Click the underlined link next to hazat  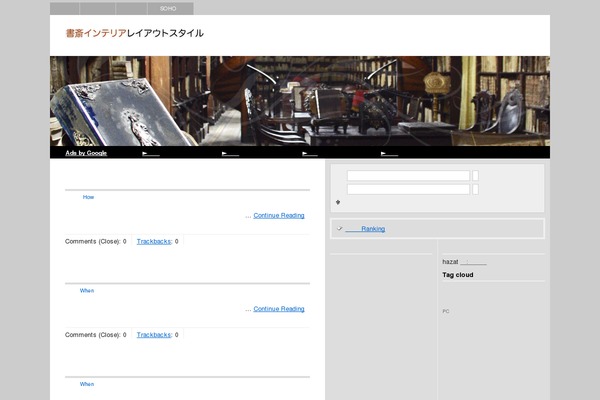473,262
